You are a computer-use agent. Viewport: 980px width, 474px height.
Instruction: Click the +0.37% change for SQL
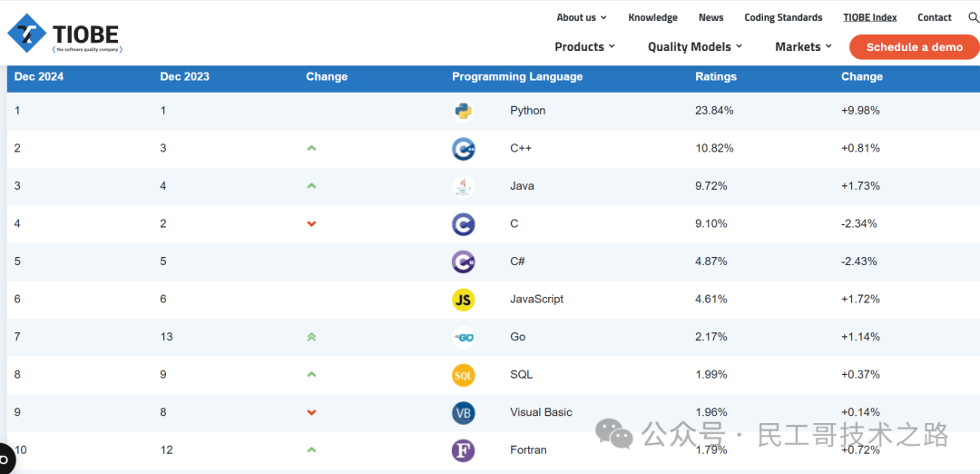coord(860,375)
